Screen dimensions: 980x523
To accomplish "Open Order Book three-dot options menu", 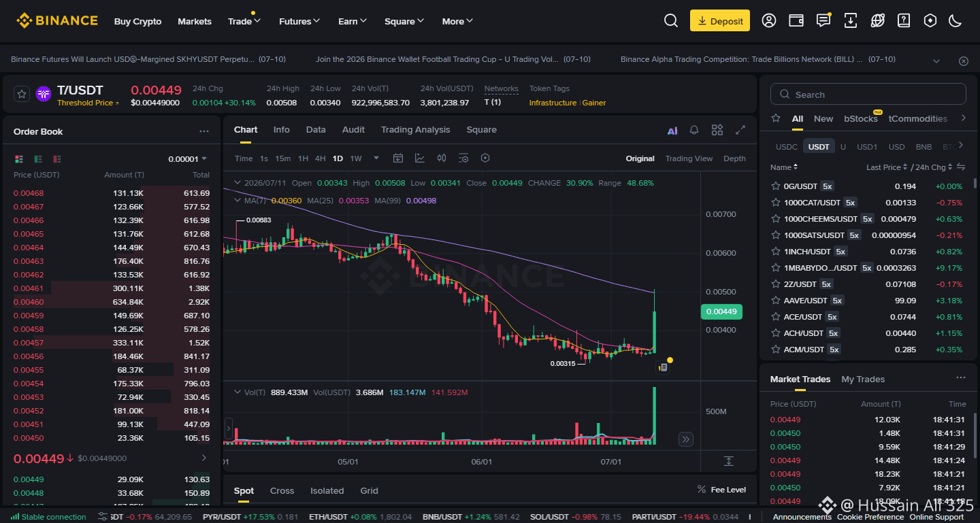I will point(204,131).
